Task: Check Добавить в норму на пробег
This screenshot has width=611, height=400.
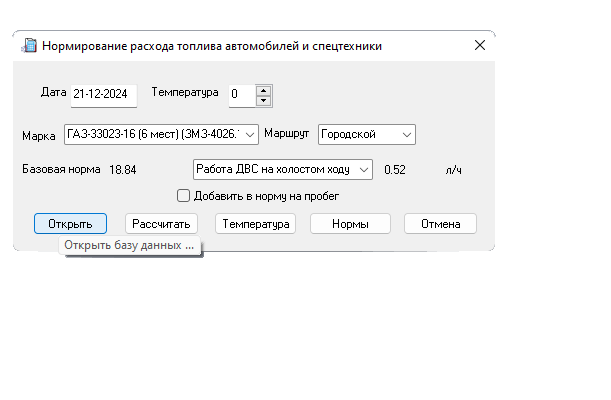Action: [183, 196]
